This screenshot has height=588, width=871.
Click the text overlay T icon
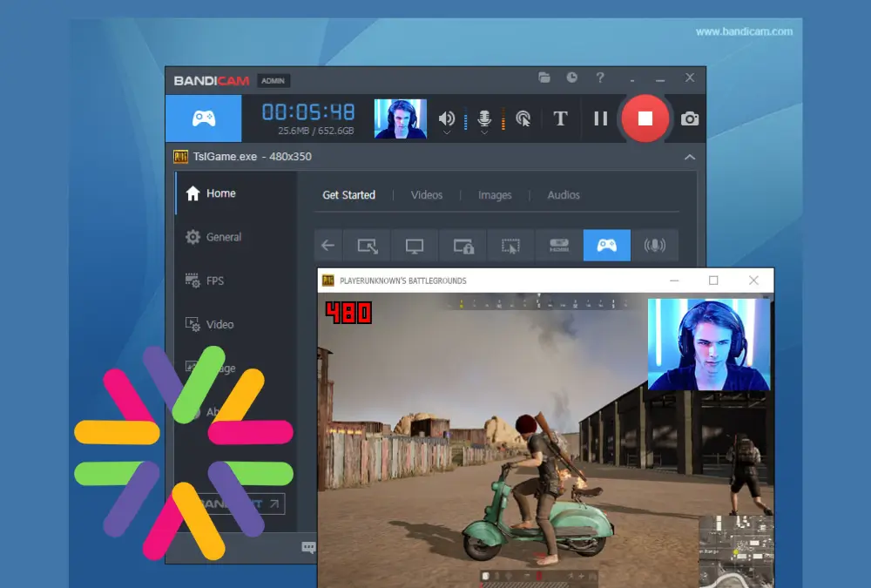pos(560,118)
